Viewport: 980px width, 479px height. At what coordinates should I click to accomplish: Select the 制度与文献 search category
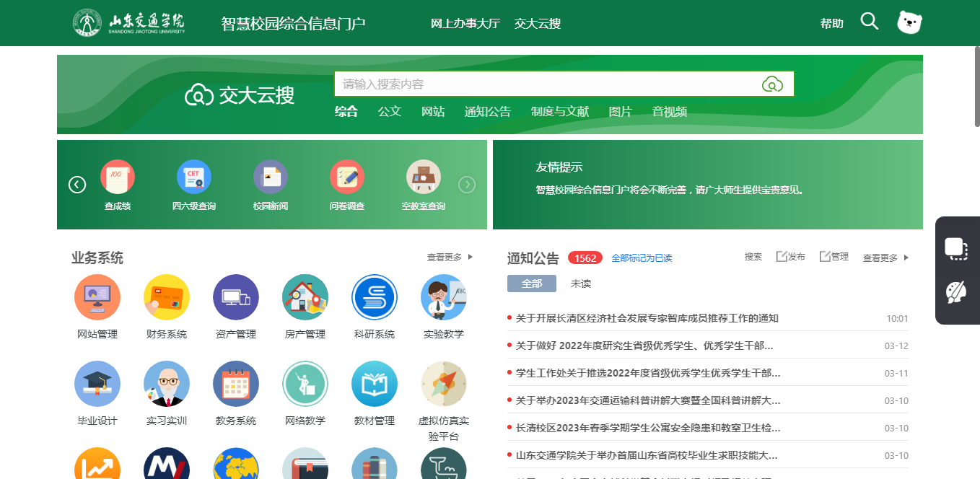click(x=559, y=111)
